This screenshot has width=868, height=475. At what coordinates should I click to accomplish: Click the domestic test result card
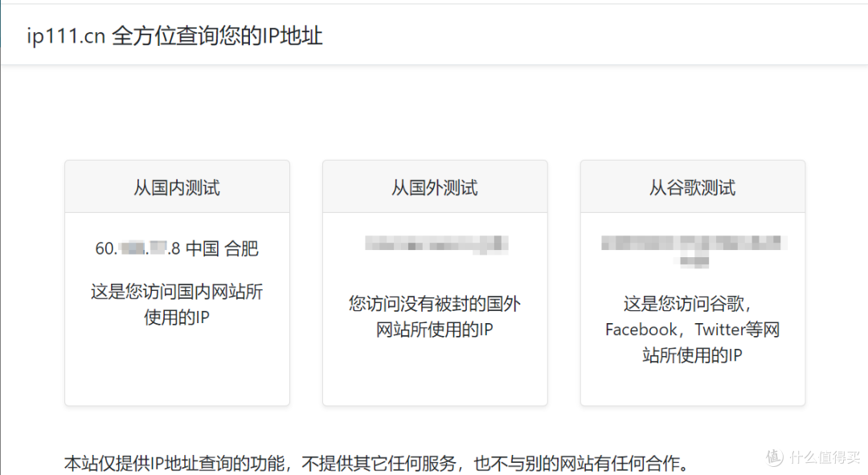click(x=176, y=281)
